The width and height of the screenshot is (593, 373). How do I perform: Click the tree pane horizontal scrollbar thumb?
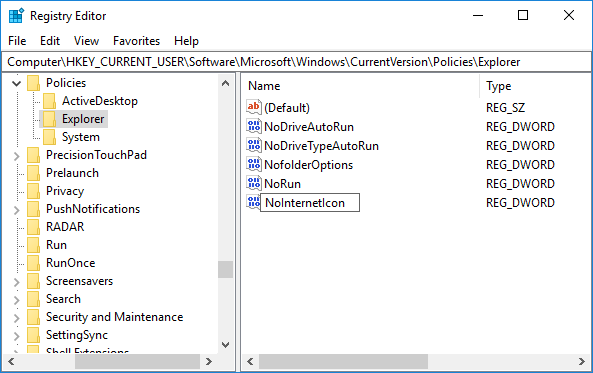click(137, 361)
